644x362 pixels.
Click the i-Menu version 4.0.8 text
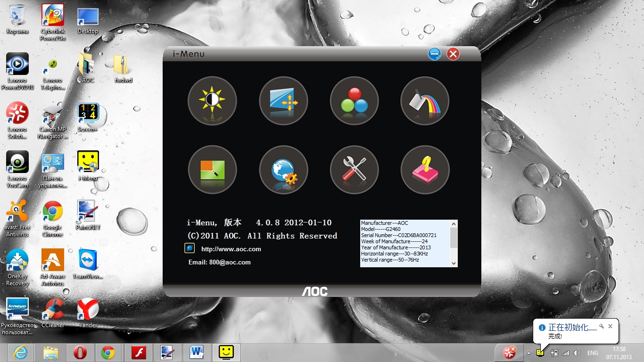tap(259, 222)
